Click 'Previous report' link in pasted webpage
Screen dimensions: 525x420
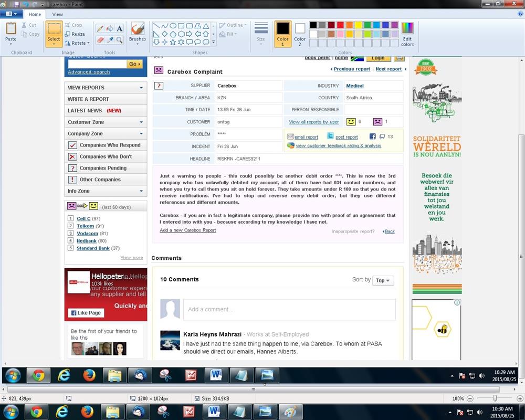click(352, 69)
